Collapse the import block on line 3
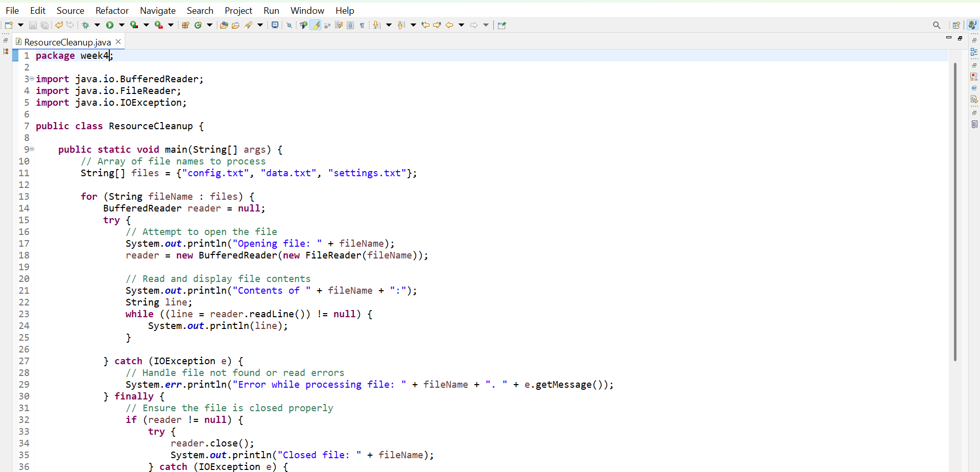This screenshot has height=472, width=980. tap(32, 79)
